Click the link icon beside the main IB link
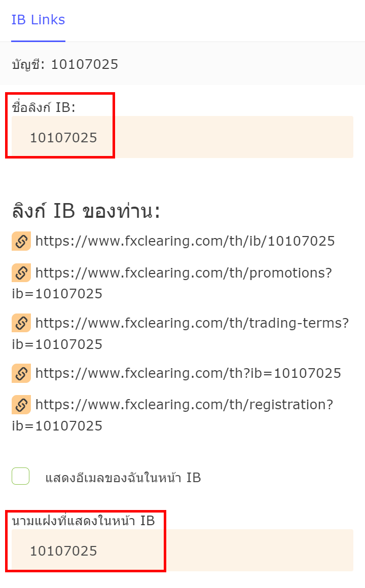The image size is (365, 588). (x=21, y=241)
